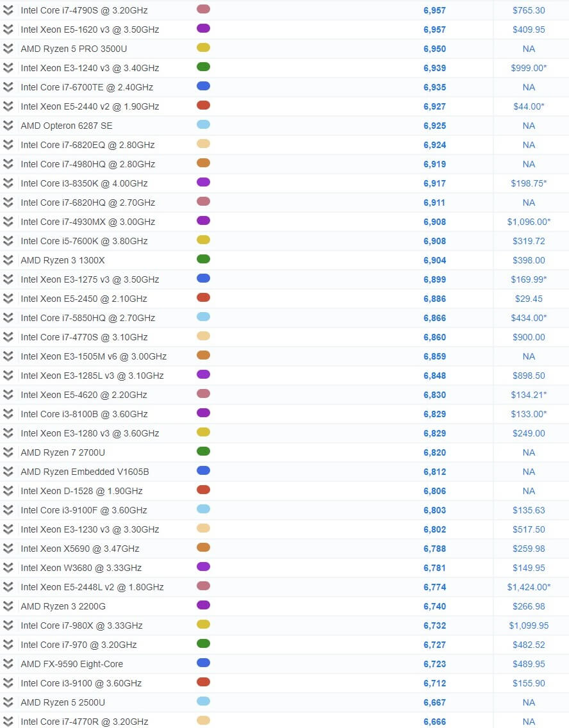Expand the Intel Core i3-8350K row chevron
The image size is (569, 728).
click(x=8, y=183)
